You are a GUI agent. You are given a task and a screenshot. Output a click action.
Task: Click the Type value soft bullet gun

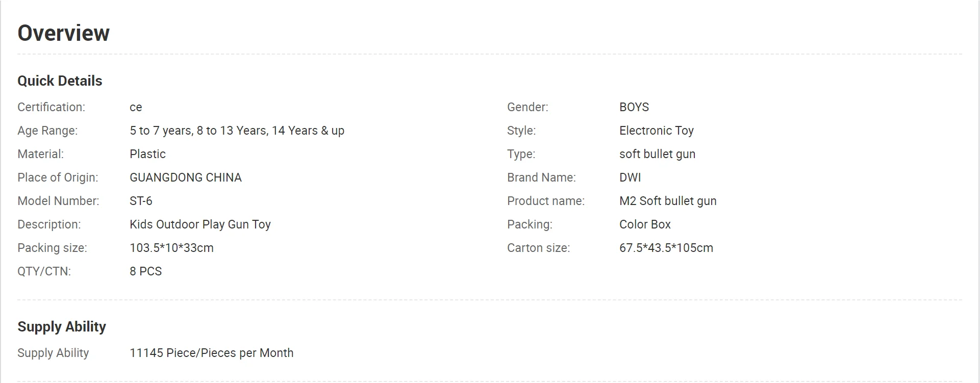click(x=658, y=154)
